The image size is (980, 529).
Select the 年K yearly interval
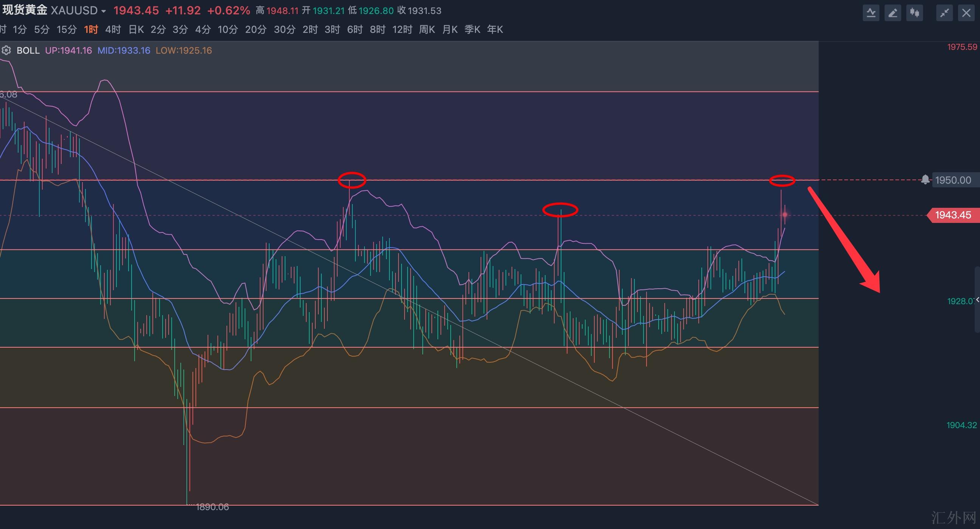pyautogui.click(x=495, y=29)
